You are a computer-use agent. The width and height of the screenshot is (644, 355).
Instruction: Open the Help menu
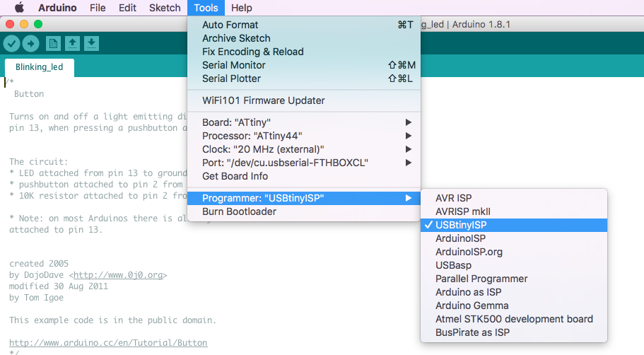click(242, 8)
